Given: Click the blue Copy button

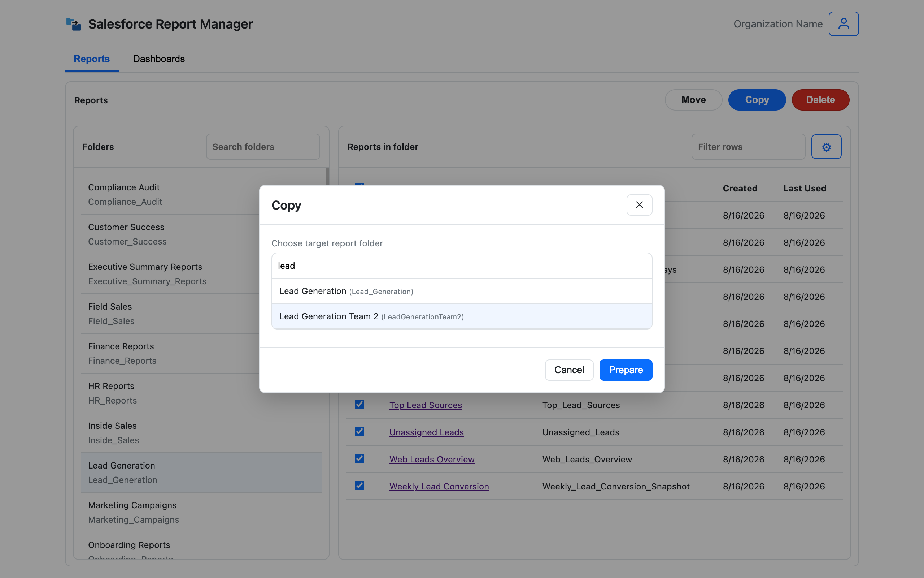Looking at the screenshot, I should 757,100.
